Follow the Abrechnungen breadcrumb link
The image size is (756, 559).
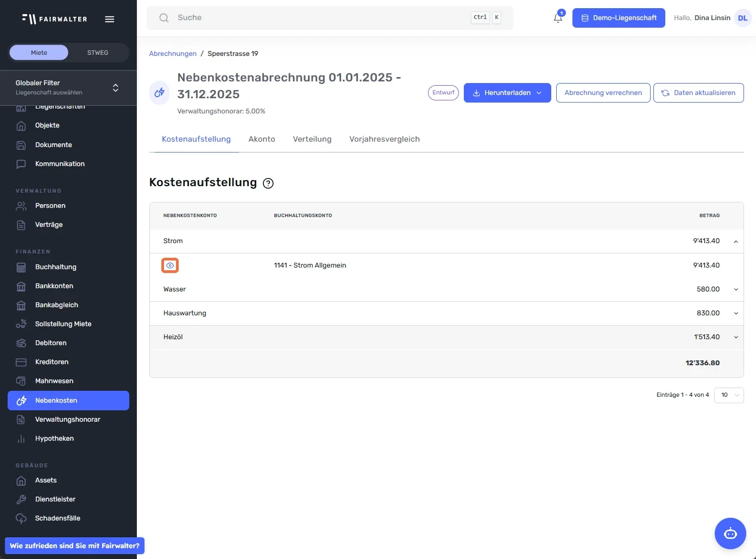173,54
